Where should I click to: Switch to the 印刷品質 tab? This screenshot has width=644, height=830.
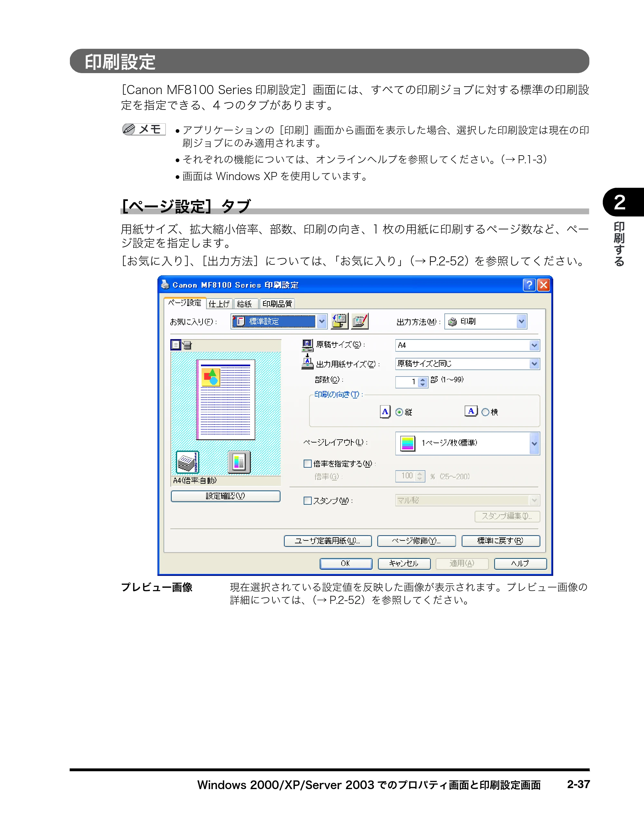click(277, 304)
